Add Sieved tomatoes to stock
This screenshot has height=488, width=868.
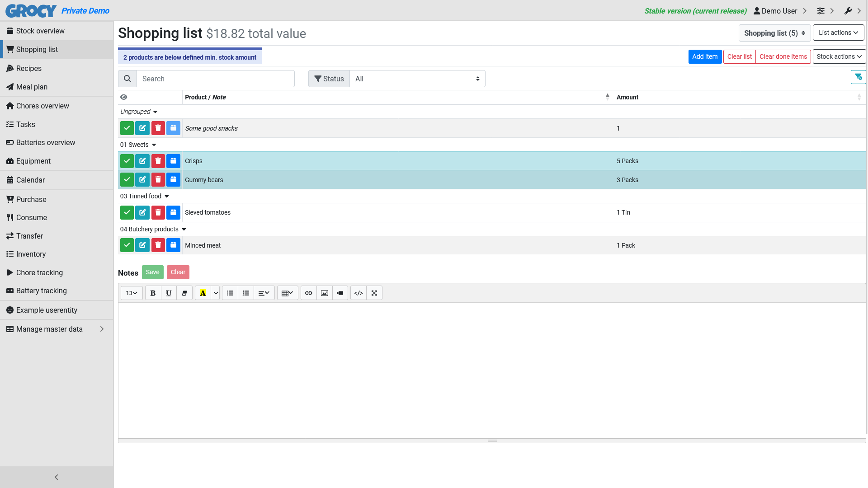pyautogui.click(x=173, y=212)
